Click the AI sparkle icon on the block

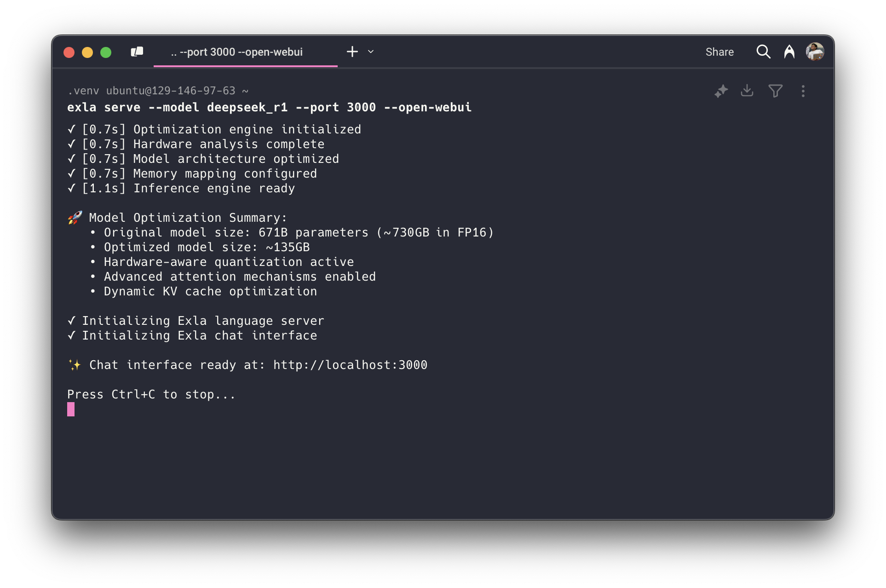(x=721, y=91)
